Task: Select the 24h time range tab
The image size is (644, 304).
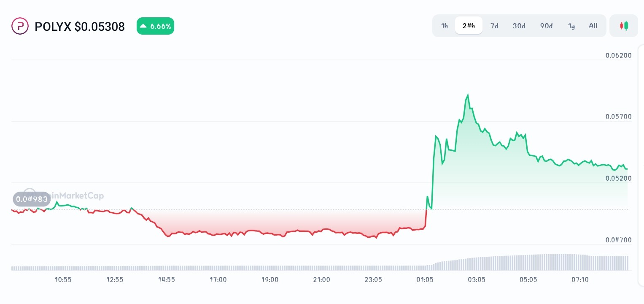Action: [469, 26]
